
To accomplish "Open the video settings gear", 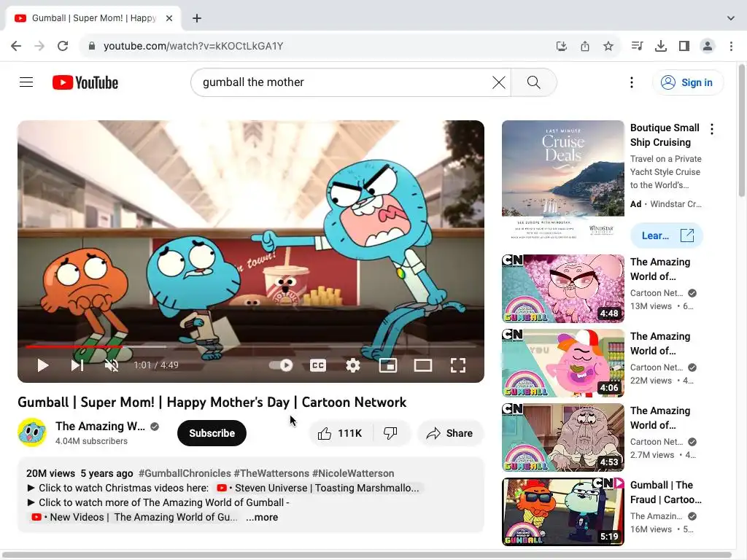I will coord(353,365).
